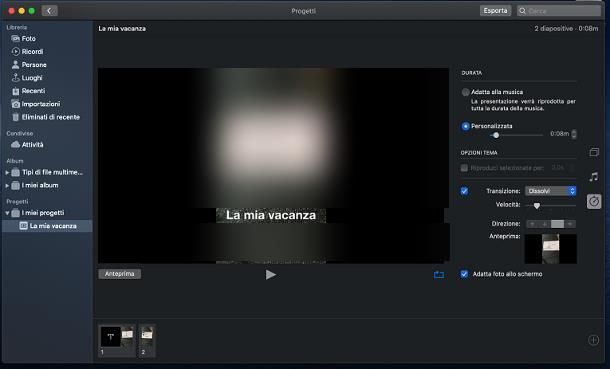Select slide 1 thumbnail
The width and height of the screenshot is (610, 369).
click(x=117, y=341)
